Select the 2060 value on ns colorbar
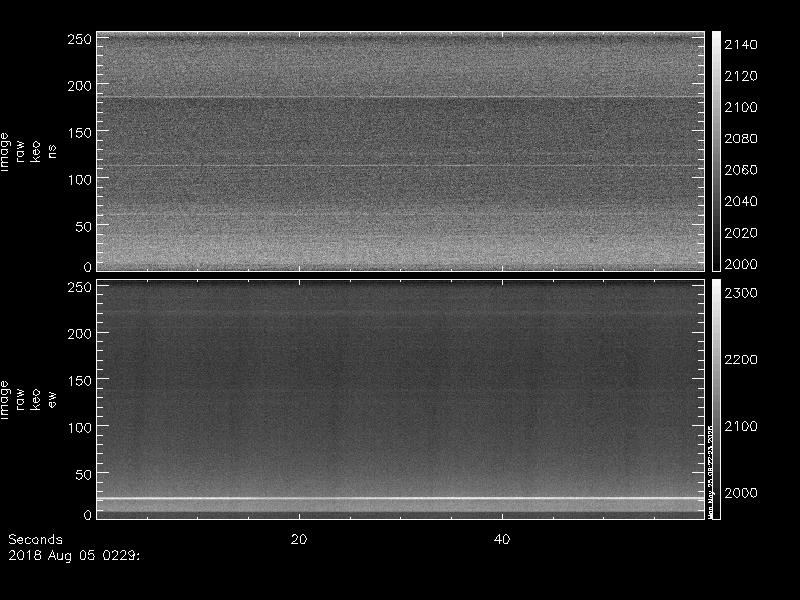This screenshot has width=800, height=600. [x=741, y=170]
